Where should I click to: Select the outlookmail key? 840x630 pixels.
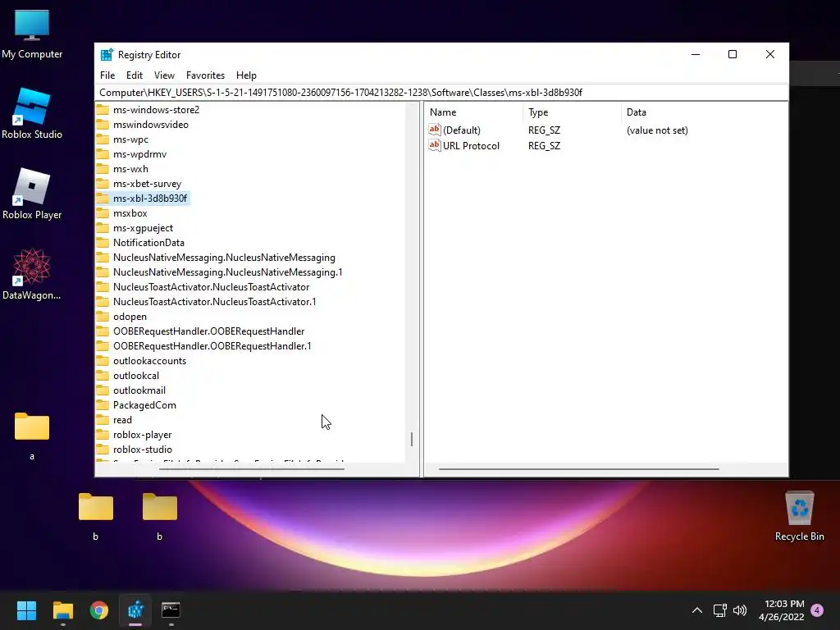[139, 390]
